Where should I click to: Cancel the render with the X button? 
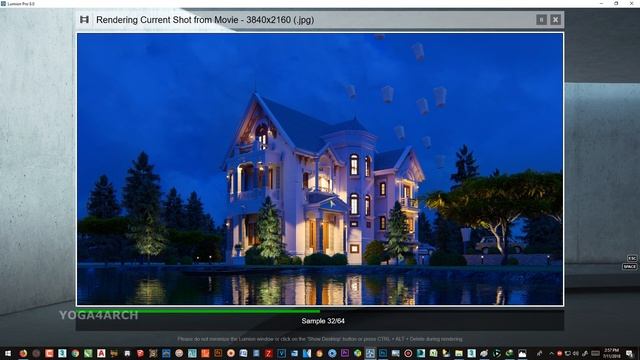click(x=556, y=20)
